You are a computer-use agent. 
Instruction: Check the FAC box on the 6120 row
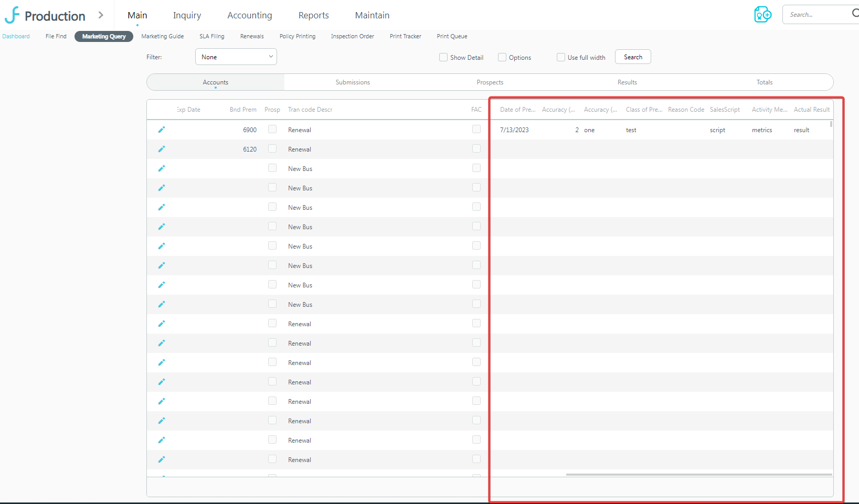click(x=476, y=148)
